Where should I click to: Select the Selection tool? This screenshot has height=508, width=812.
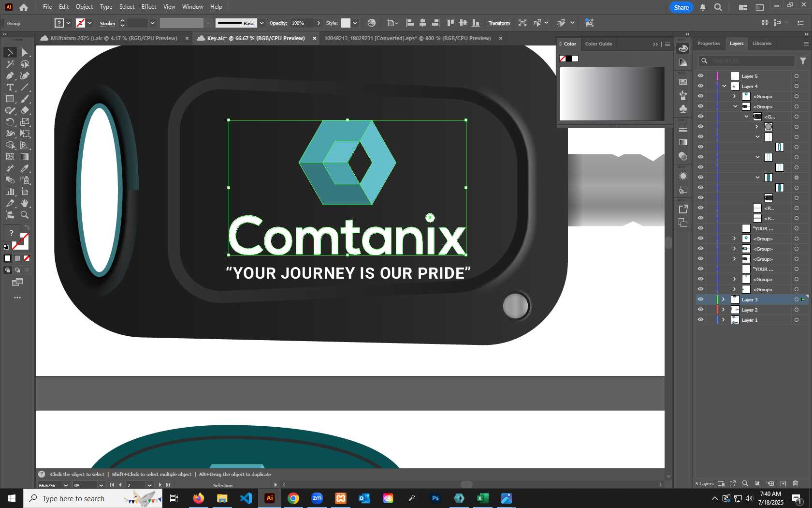pos(10,52)
